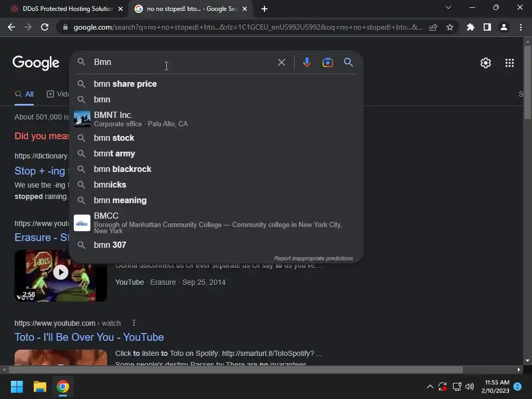Viewport: 532px width, 399px height.
Task: Click the address bar URL
Action: tap(248, 27)
